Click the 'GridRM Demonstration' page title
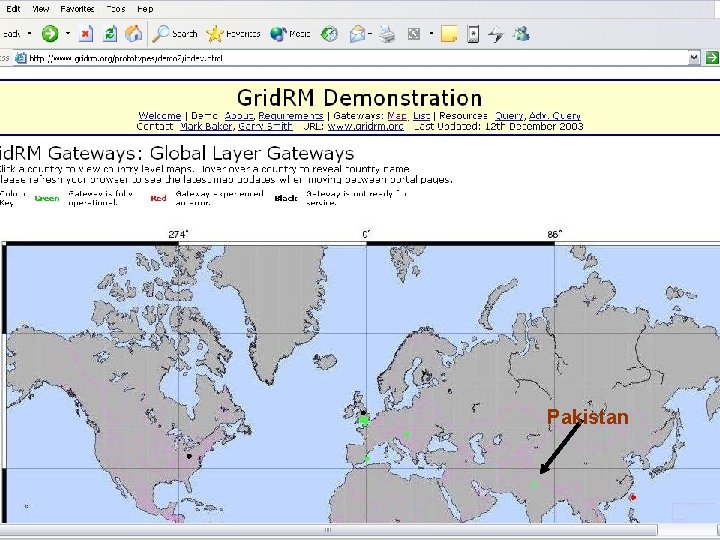 click(360, 98)
